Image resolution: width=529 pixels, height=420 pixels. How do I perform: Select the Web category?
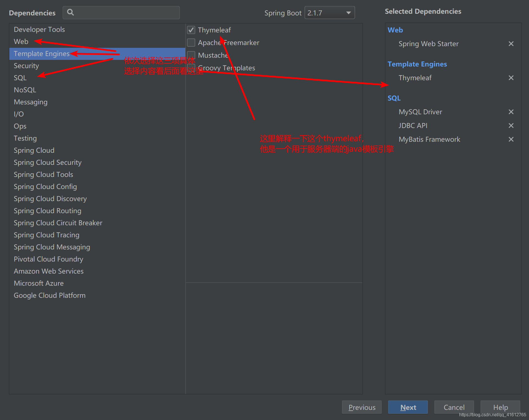pyautogui.click(x=21, y=41)
